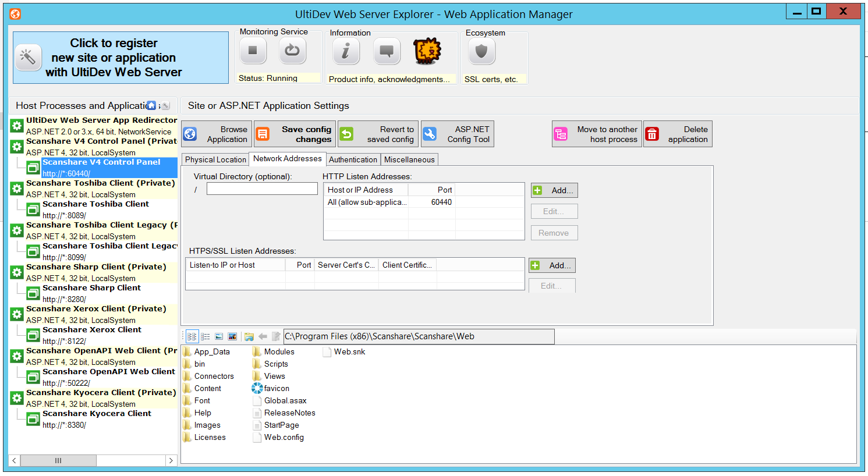
Task: Open the Miscellaneous tab
Action: point(409,159)
